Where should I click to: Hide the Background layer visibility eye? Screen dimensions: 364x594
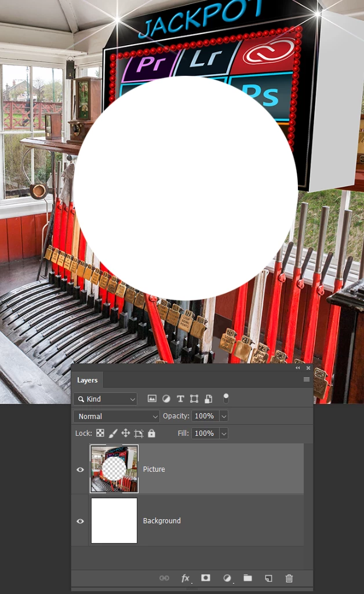(x=80, y=521)
